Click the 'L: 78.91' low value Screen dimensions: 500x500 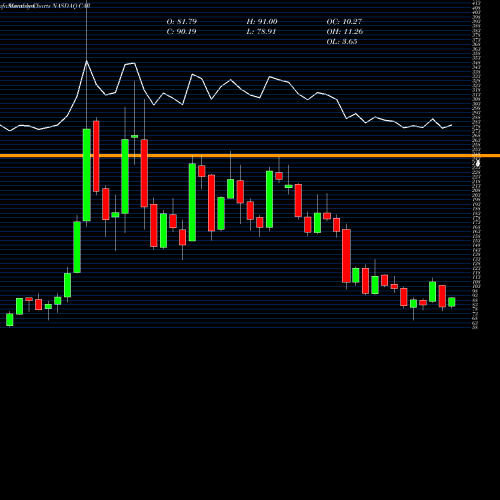click(261, 32)
